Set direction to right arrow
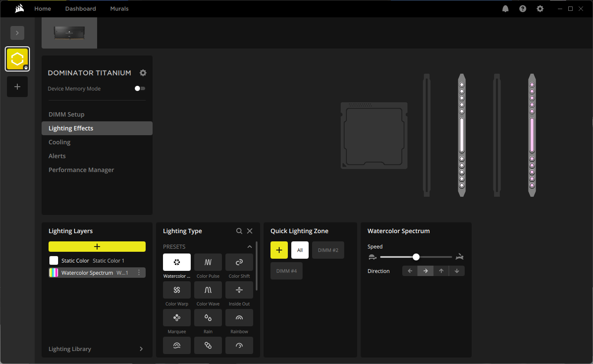593x364 pixels. coord(426,271)
